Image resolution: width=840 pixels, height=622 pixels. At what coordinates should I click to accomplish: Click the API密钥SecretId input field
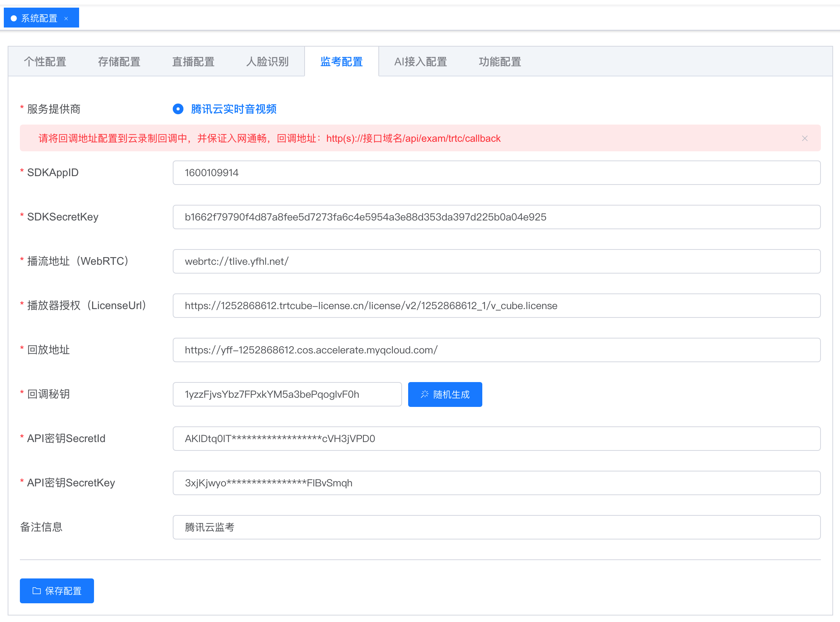click(496, 439)
